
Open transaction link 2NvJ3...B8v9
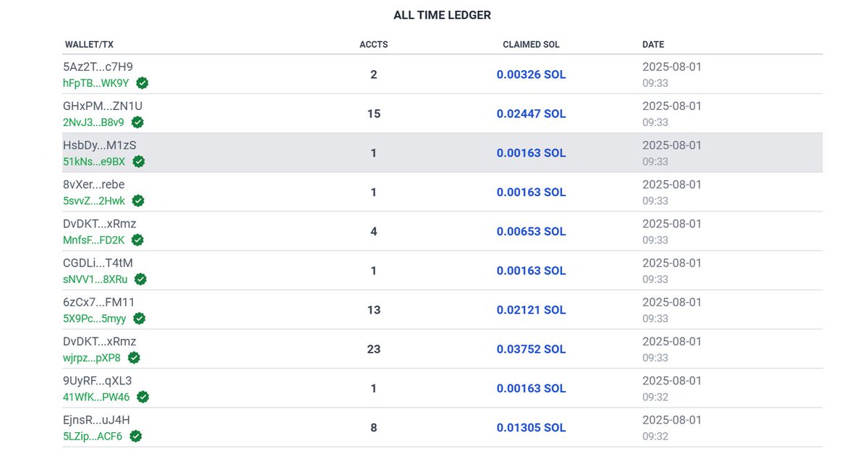click(93, 122)
